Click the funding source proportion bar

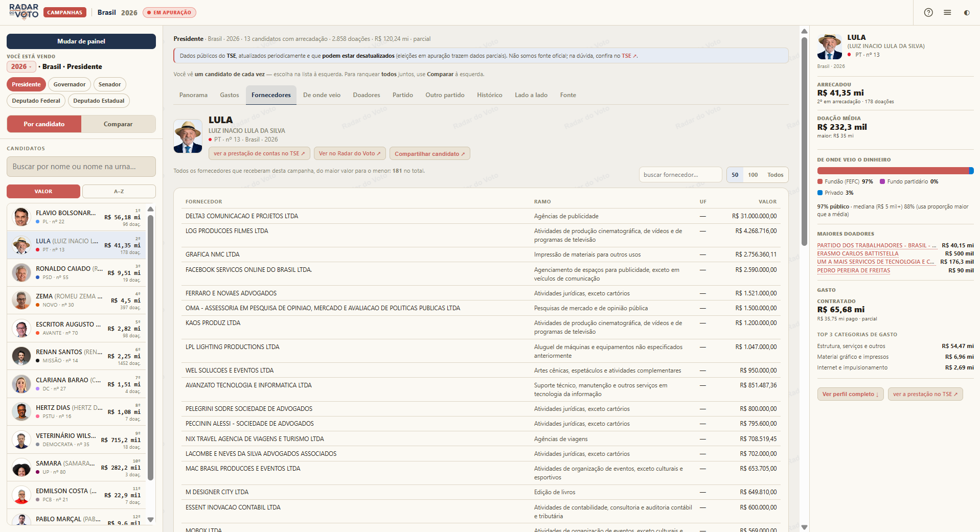coord(895,171)
